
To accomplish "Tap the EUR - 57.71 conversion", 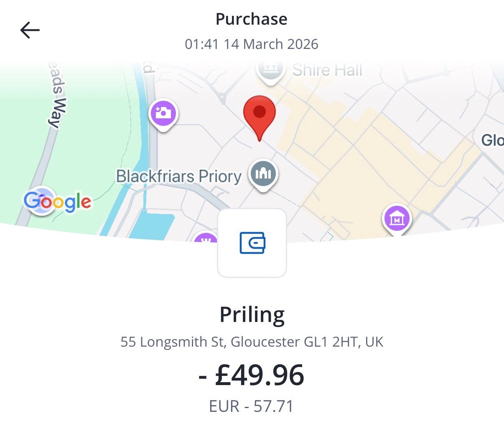I will tap(252, 406).
